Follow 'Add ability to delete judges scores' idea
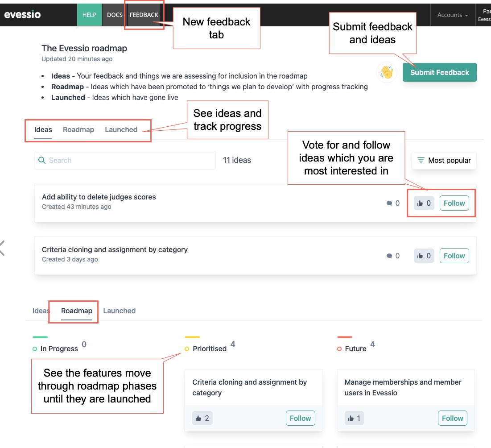Screen dimensions: 491x448 (x=454, y=203)
